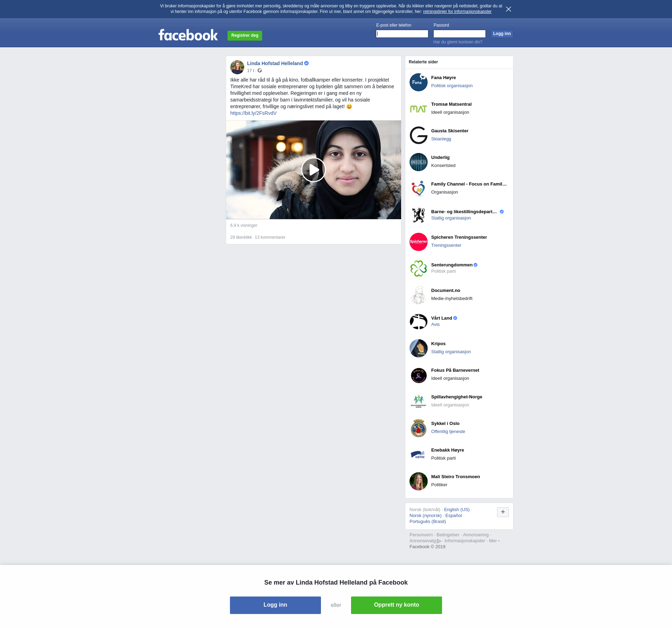
Task: Open Spillavhengighet-Norge logo
Action: (x=419, y=402)
